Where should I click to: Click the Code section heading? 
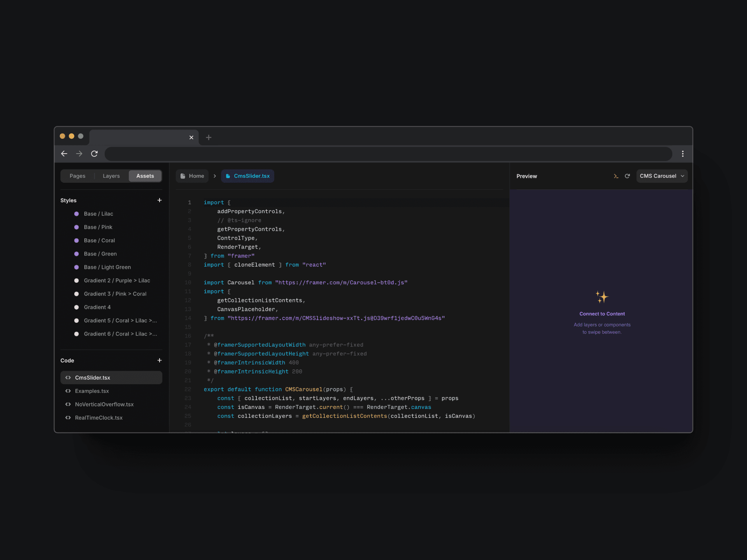coord(67,360)
